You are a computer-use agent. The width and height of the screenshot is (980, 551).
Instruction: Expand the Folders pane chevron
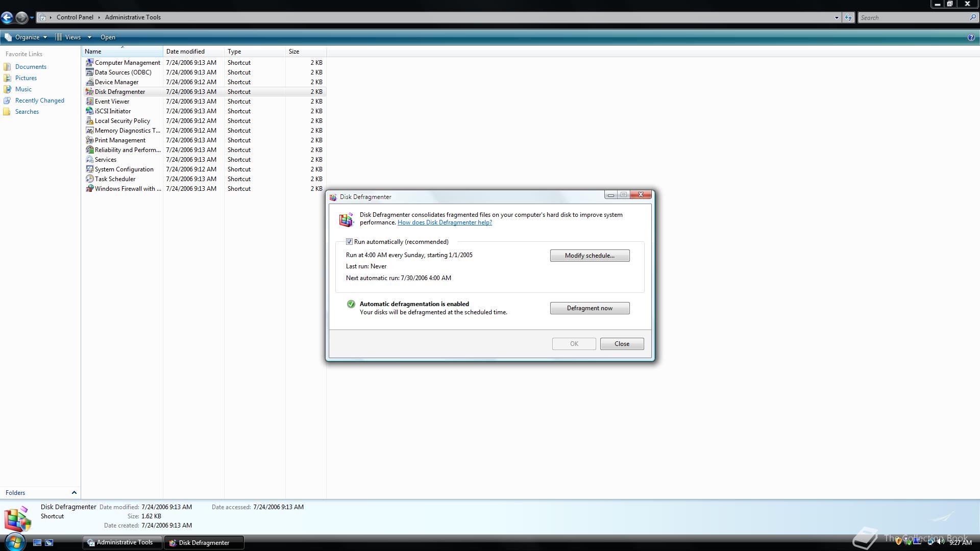pos(74,493)
